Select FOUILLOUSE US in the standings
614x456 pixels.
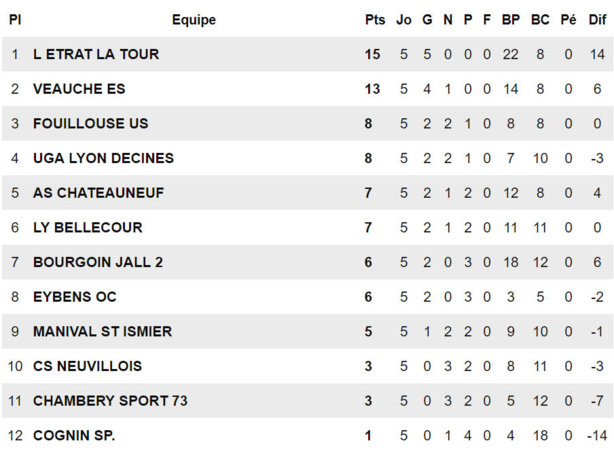coord(90,124)
